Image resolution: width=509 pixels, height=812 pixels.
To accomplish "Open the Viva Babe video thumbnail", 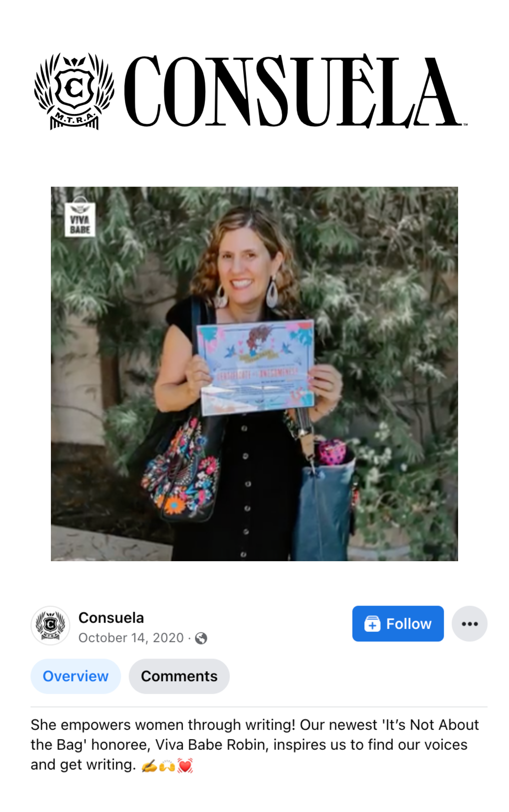I will coord(255,374).
